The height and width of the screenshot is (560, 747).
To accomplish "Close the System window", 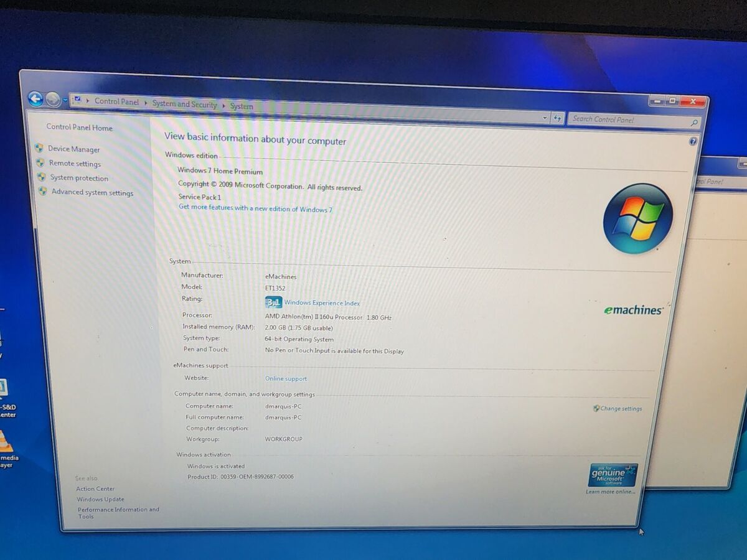I will pos(692,101).
